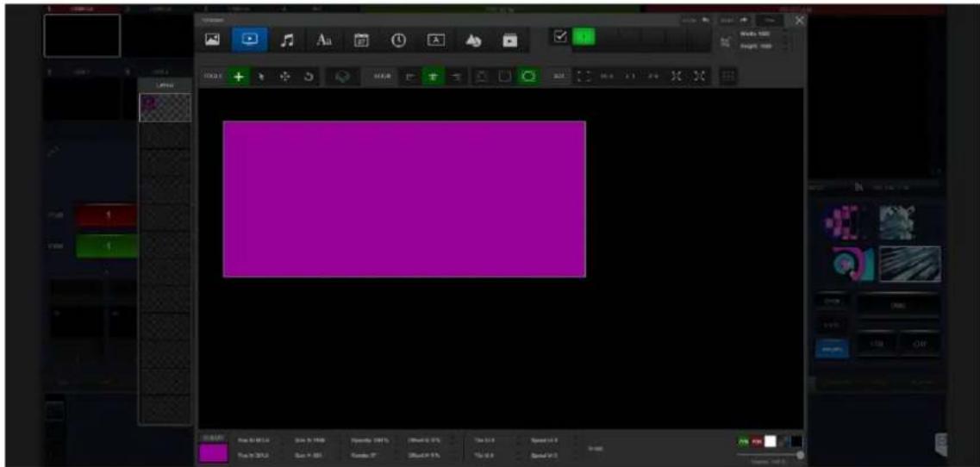Toggle the checkbox beside green button 1

tap(560, 38)
